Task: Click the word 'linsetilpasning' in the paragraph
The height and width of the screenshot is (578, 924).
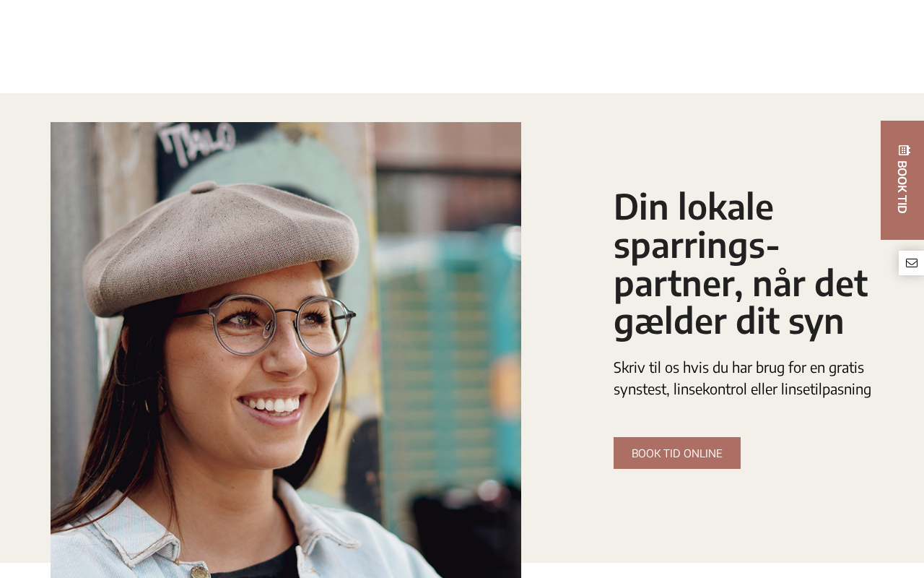Action: 826,389
